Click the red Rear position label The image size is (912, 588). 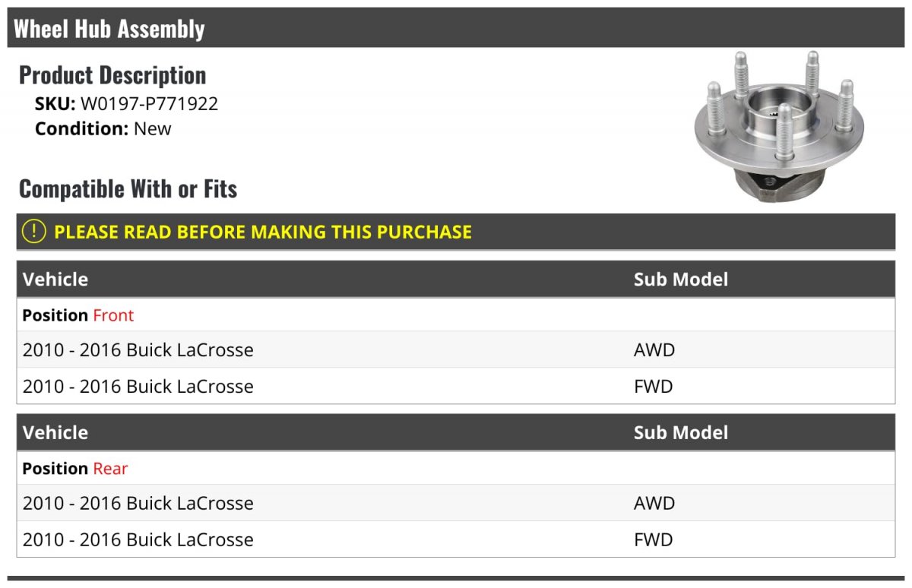click(x=110, y=469)
